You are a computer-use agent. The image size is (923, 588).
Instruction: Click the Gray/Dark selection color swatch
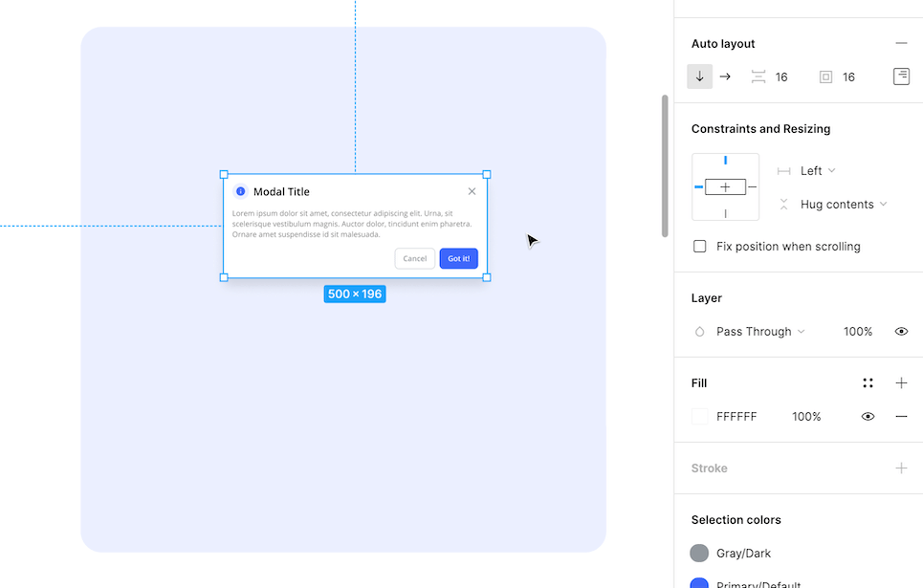point(698,553)
